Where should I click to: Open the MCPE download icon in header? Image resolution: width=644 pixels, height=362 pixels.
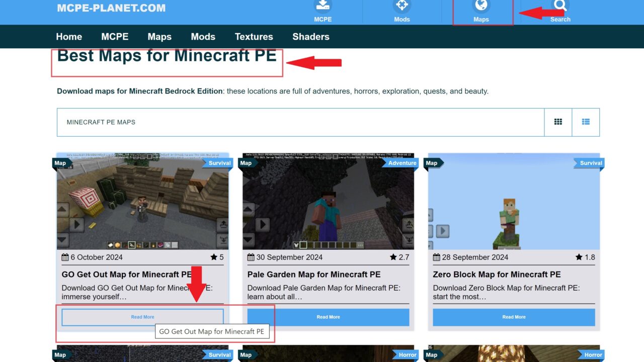(323, 6)
